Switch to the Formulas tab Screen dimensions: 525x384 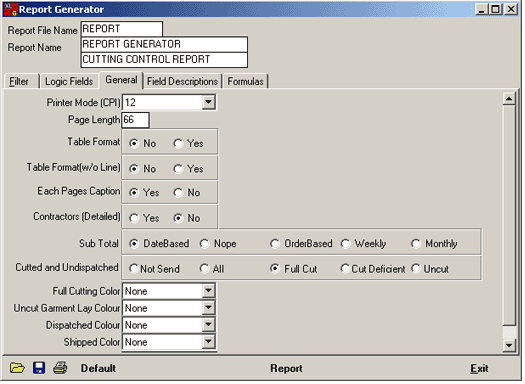pyautogui.click(x=246, y=82)
